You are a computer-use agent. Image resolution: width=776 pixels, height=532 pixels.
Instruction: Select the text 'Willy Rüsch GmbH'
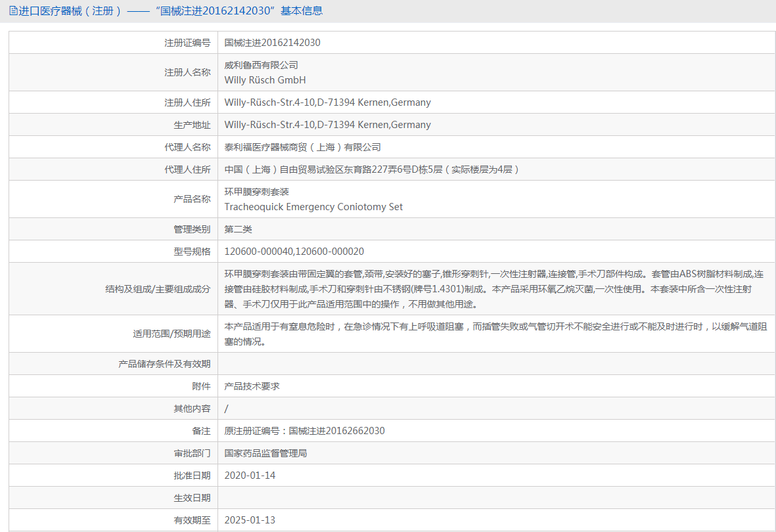click(x=265, y=80)
